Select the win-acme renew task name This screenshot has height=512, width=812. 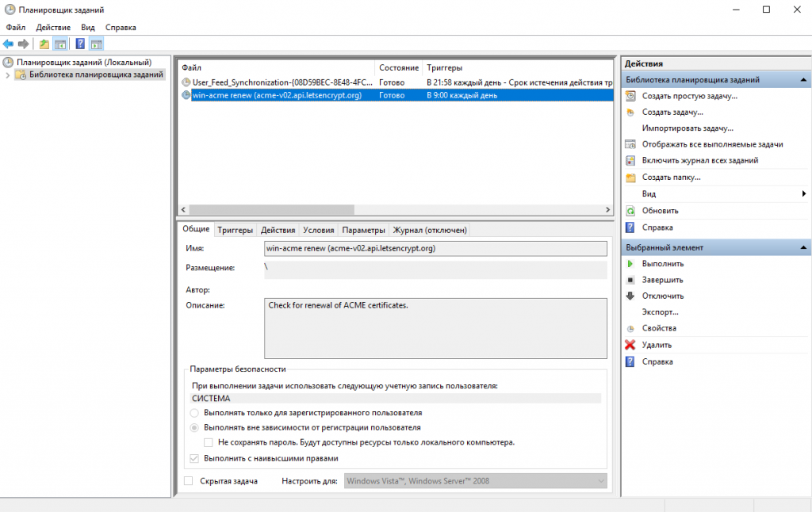277,95
